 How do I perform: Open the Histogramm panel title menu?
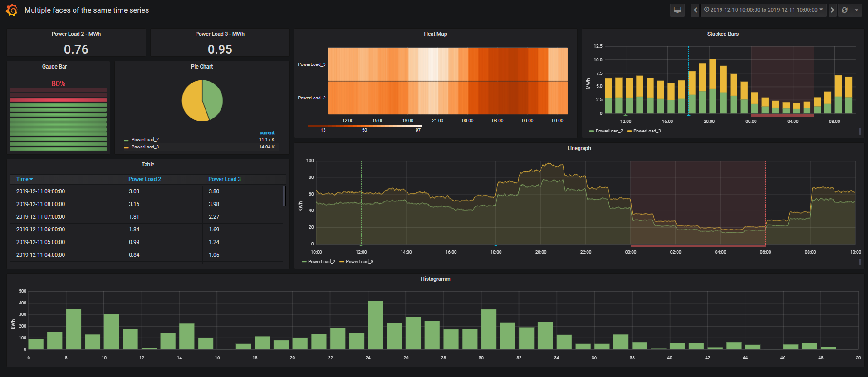pyautogui.click(x=435, y=279)
